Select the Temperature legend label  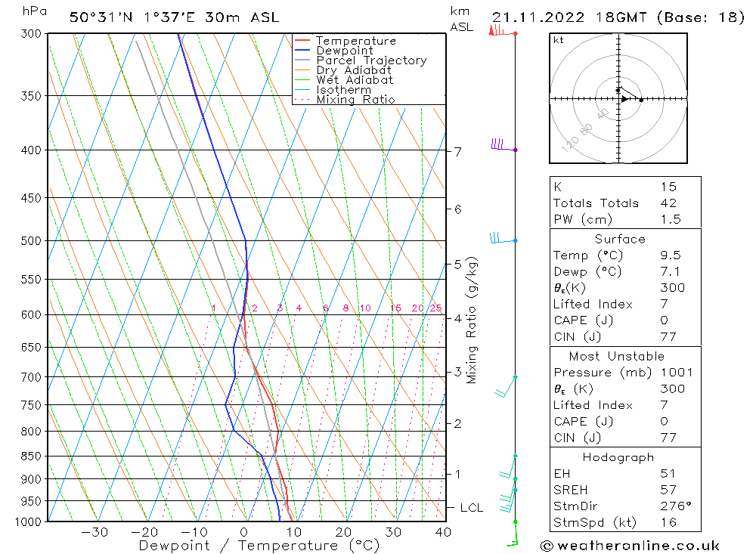point(356,41)
